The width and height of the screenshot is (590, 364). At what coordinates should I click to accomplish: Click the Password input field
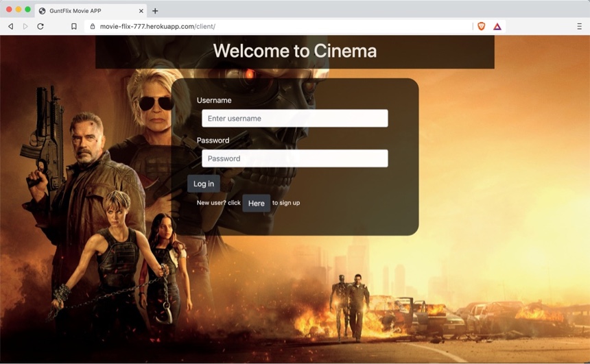tap(294, 158)
